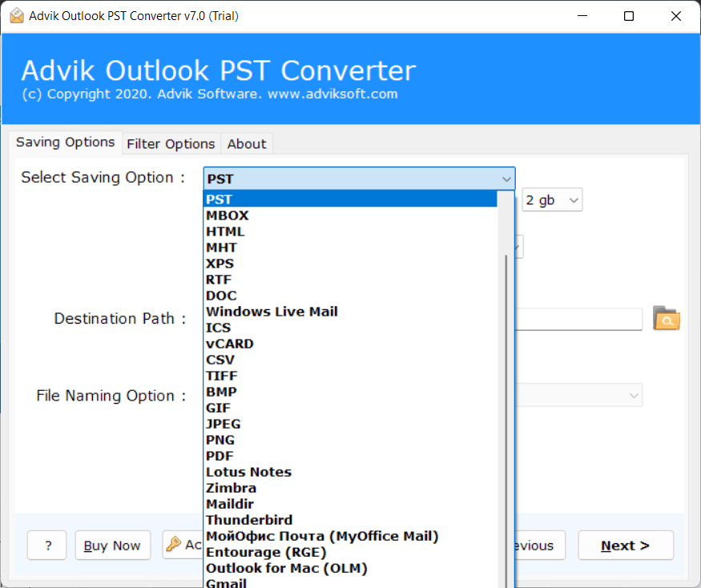701x588 pixels.
Task: Minimize the Advik converter window
Action: (582, 16)
